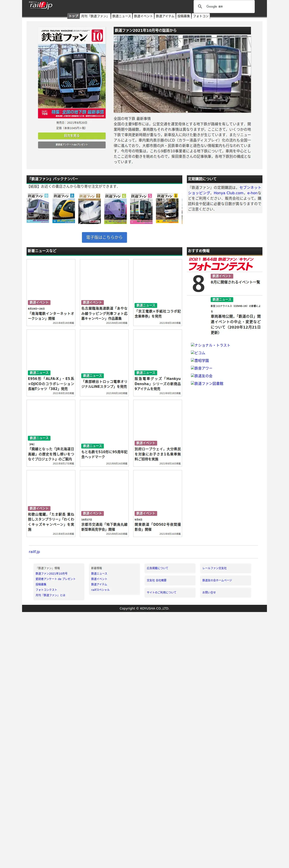Click the 鉄音アワー sidebar link
The image size is (289, 868).
201,368
